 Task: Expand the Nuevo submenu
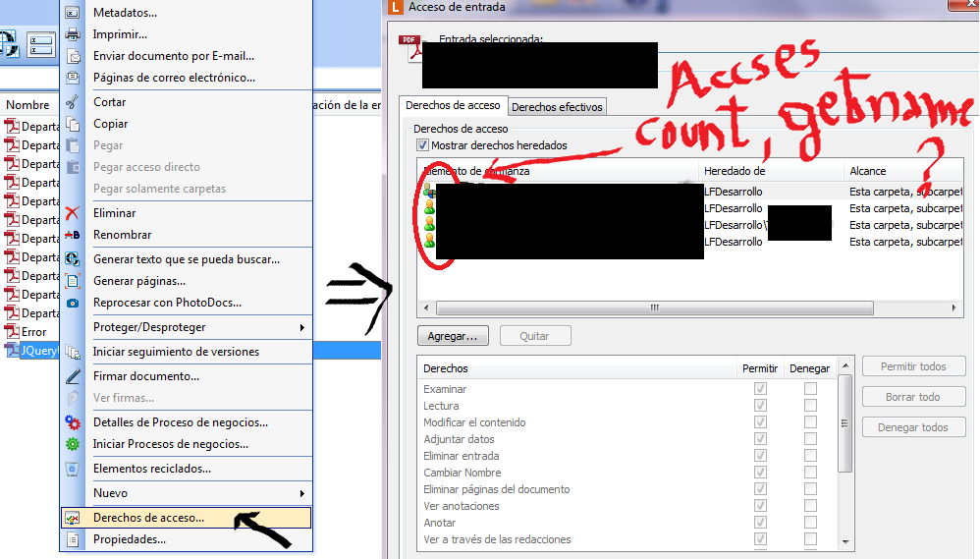[x=301, y=493]
